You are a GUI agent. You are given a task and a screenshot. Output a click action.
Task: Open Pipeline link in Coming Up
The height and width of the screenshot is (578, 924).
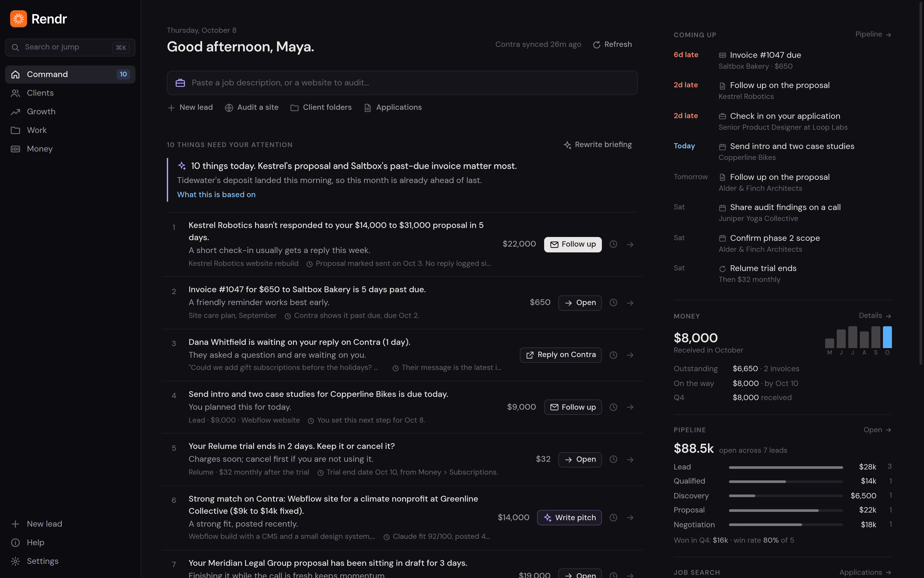[873, 34]
